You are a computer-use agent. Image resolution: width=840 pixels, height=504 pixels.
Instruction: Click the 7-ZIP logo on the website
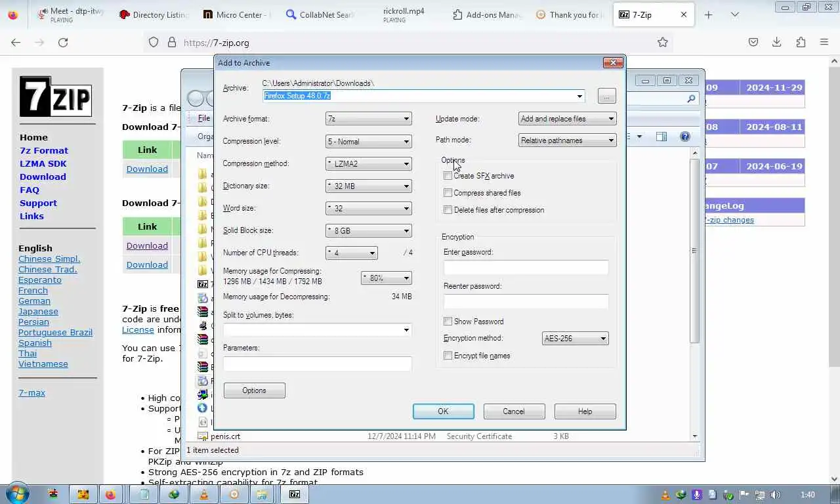coord(55,96)
